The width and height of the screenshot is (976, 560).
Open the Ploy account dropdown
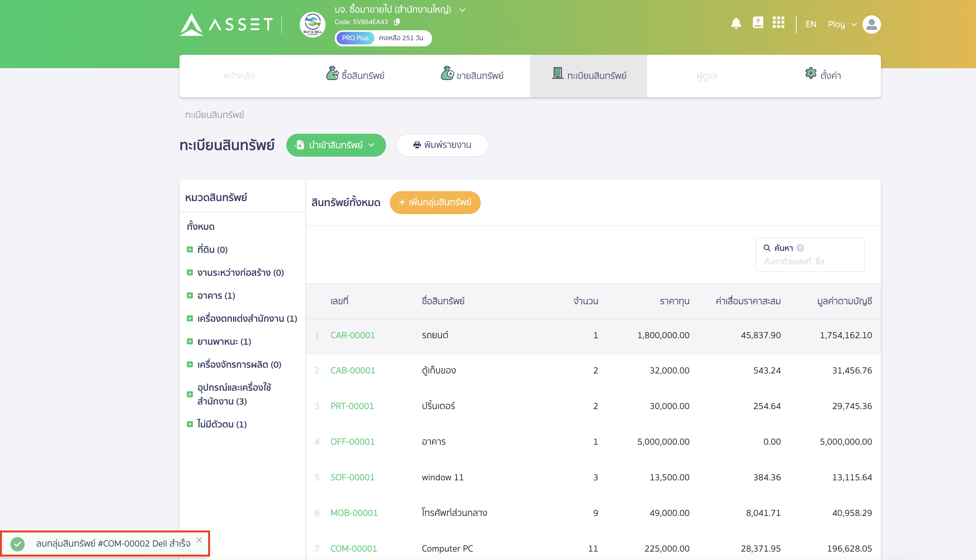pyautogui.click(x=843, y=24)
